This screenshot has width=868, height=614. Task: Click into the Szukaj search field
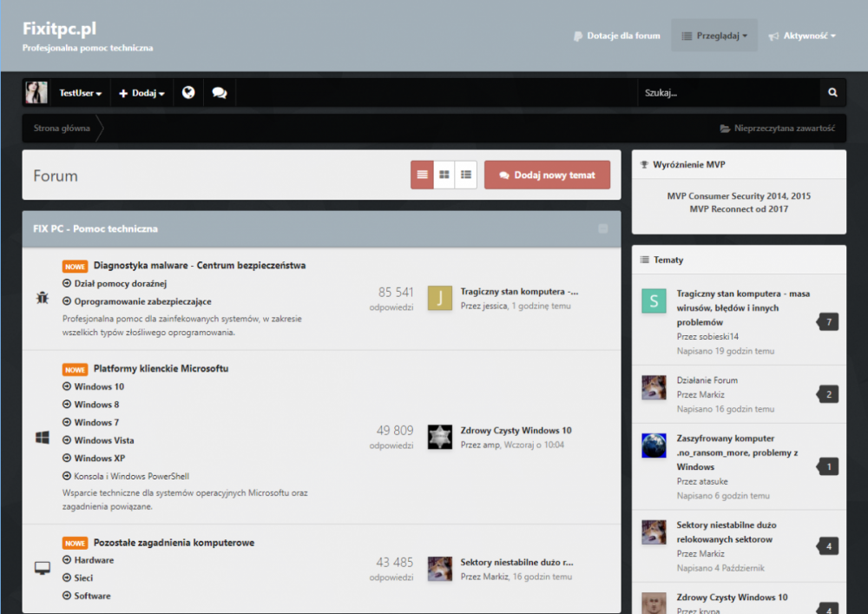727,93
